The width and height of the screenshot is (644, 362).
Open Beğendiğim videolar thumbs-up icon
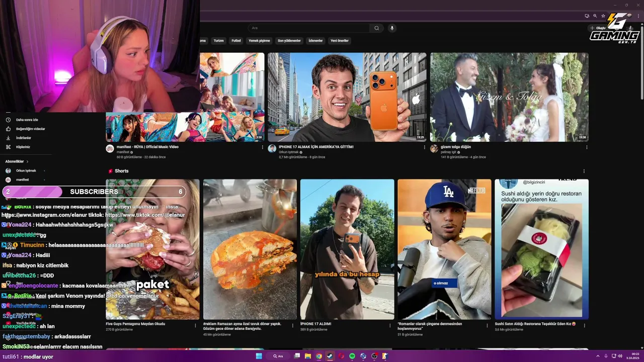8,129
